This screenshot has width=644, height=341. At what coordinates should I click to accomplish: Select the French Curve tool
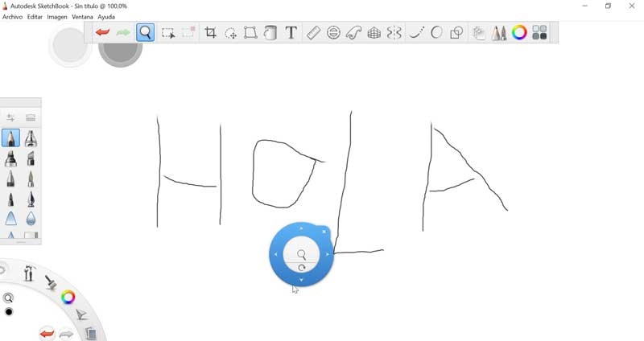(353, 32)
